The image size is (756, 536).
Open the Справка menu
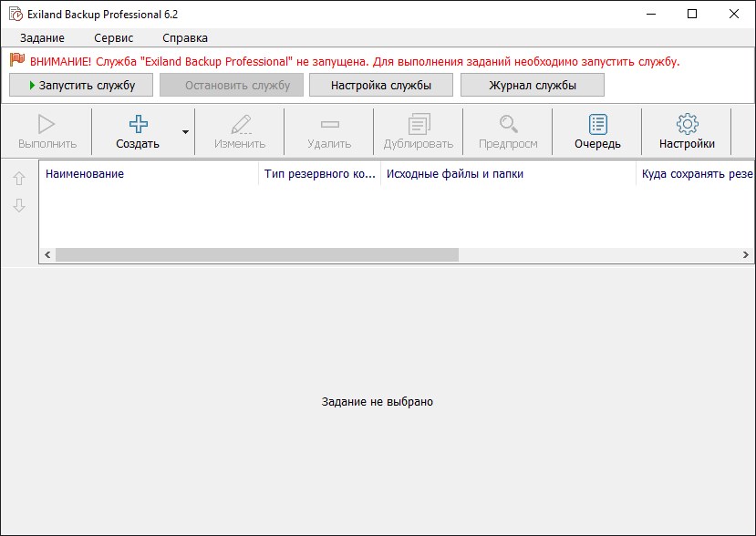pyautogui.click(x=184, y=38)
